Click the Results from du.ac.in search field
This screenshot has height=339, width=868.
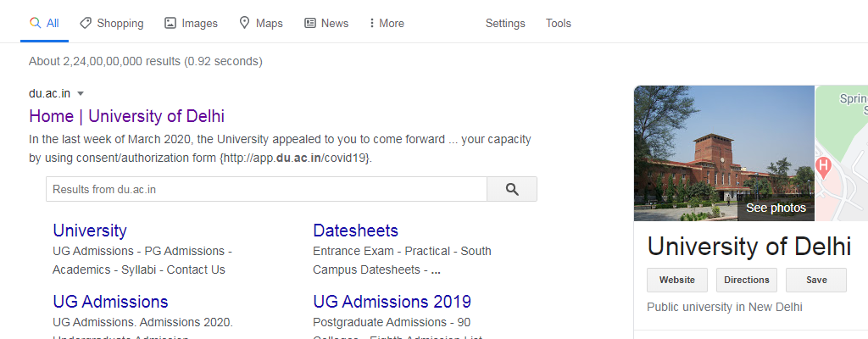(x=266, y=190)
